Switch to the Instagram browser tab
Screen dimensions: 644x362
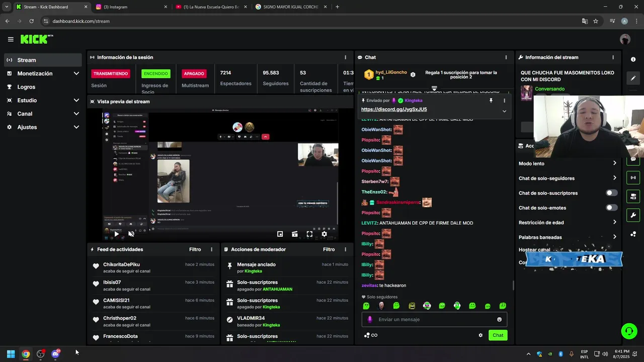click(x=131, y=7)
